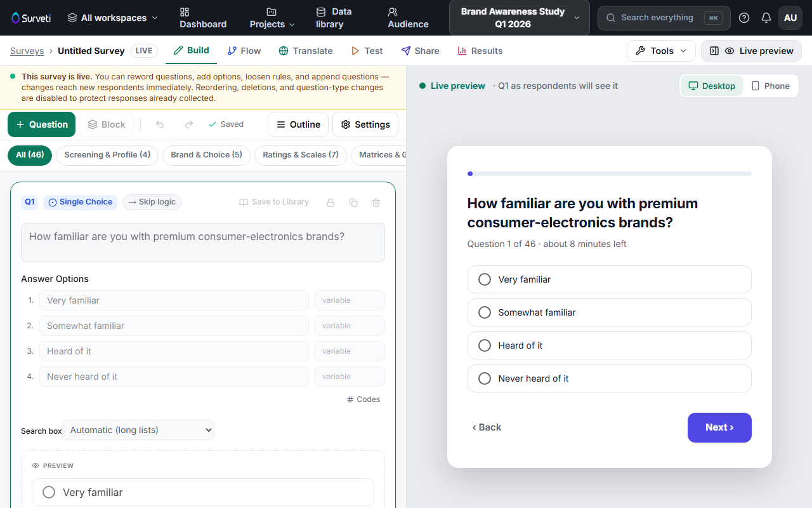Edit answer option 'Somewhat familiar' field
The width and height of the screenshot is (812, 508).
(174, 326)
